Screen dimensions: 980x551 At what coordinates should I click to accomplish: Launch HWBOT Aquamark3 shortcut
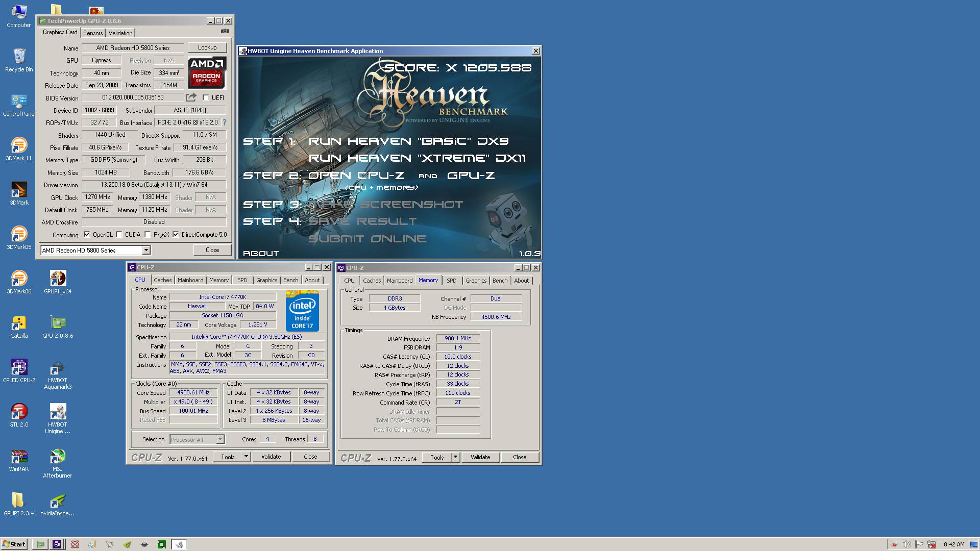tap(58, 374)
